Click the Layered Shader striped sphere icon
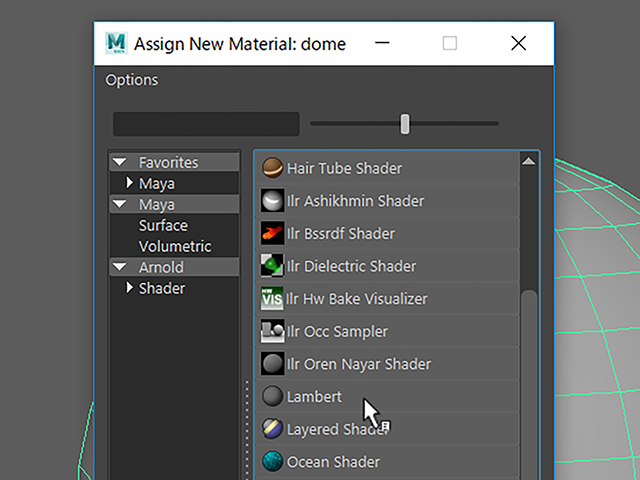 click(x=272, y=429)
